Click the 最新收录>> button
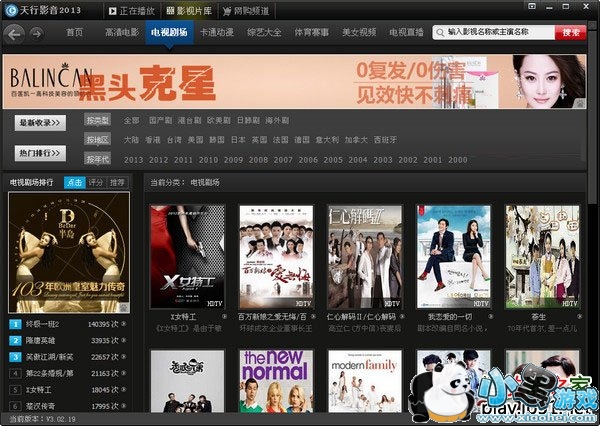Screen dimensions: 600x426 pyautogui.click(x=40, y=123)
